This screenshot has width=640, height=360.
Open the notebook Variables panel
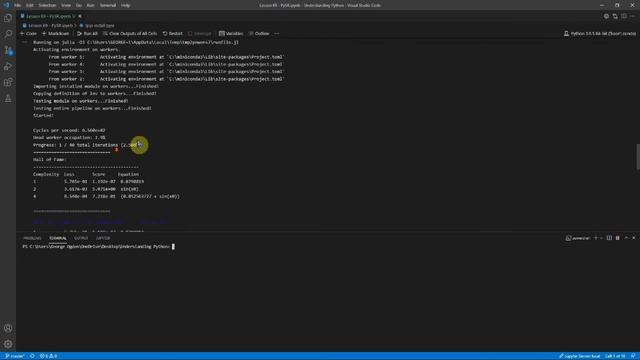point(231,33)
